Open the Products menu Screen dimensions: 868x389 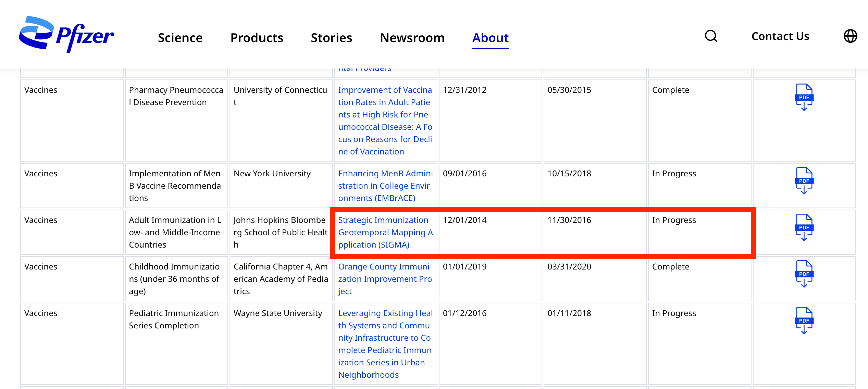tap(257, 37)
